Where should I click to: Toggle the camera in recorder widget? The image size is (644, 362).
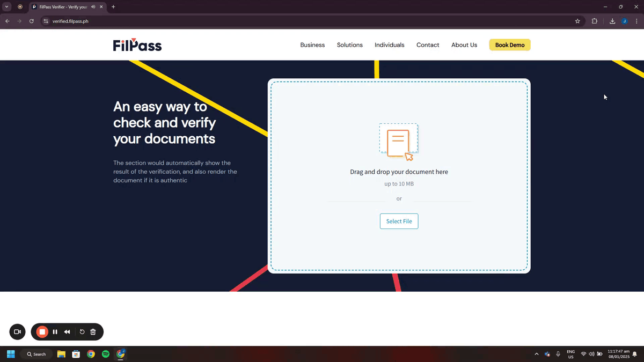[x=17, y=332]
